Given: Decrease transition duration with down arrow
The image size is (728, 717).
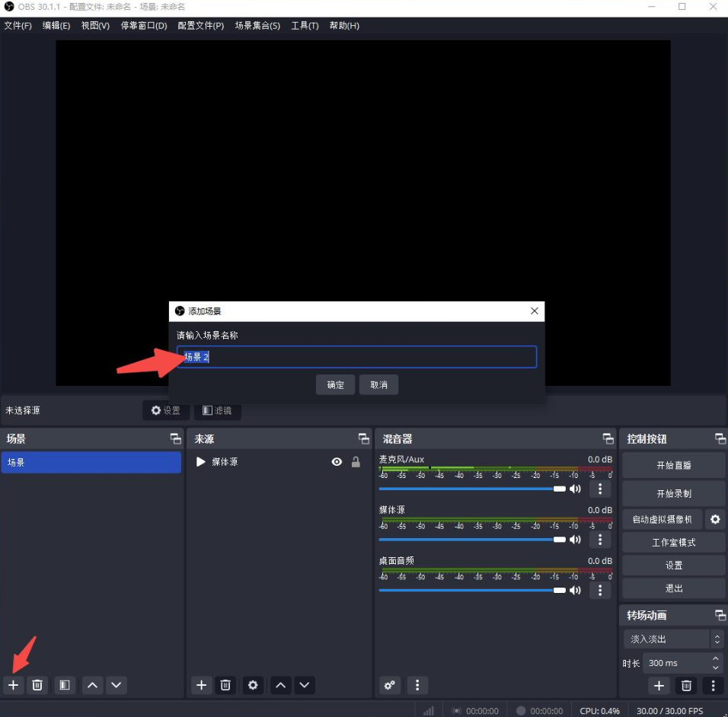Looking at the screenshot, I should 716,668.
